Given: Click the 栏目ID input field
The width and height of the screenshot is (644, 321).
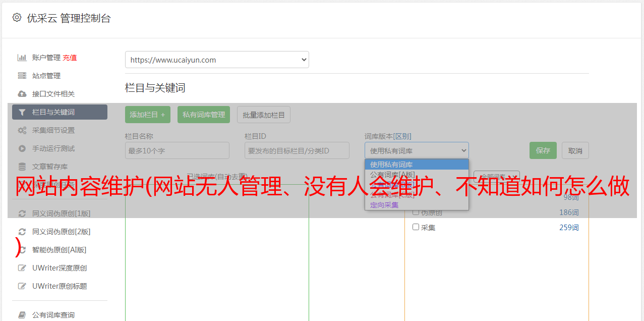Looking at the screenshot, I should coord(297,150).
